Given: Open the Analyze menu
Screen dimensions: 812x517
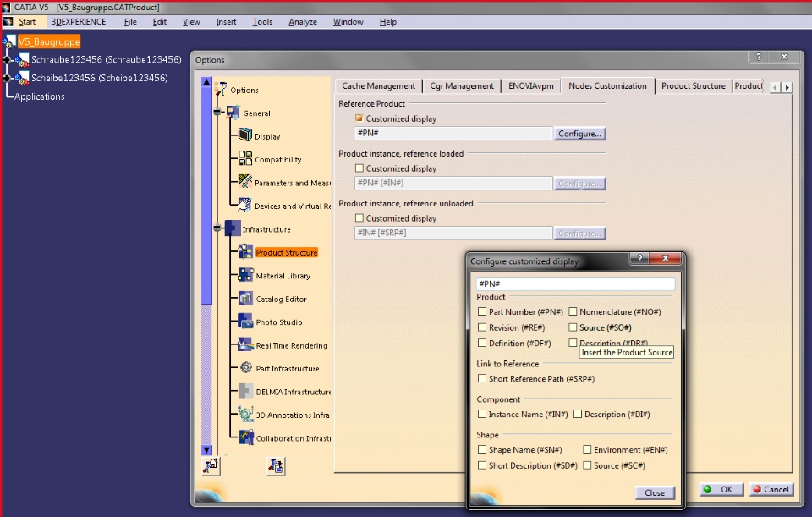Looking at the screenshot, I should 303,22.
